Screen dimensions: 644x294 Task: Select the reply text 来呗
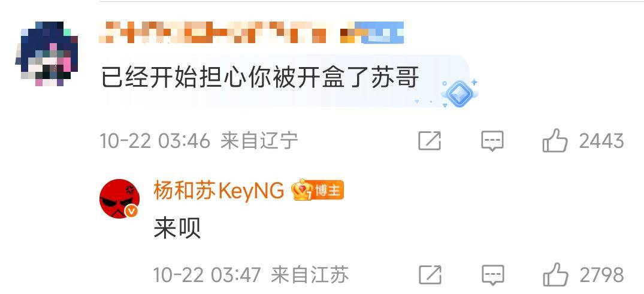[x=177, y=228]
